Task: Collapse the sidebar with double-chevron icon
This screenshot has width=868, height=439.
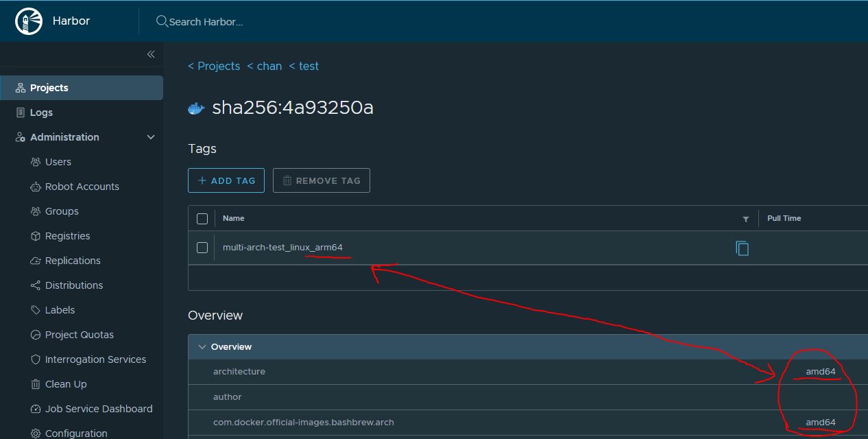Action: click(151, 54)
